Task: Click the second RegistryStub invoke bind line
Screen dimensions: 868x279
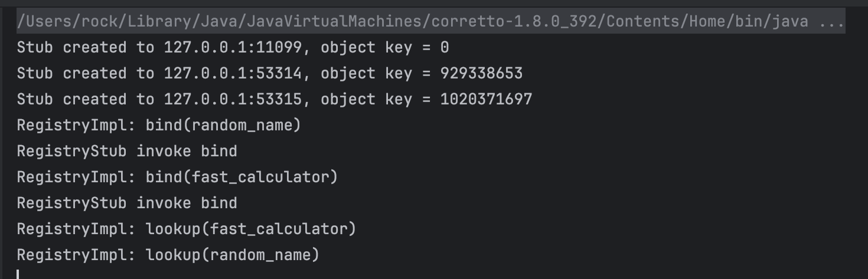Action: [x=127, y=203]
